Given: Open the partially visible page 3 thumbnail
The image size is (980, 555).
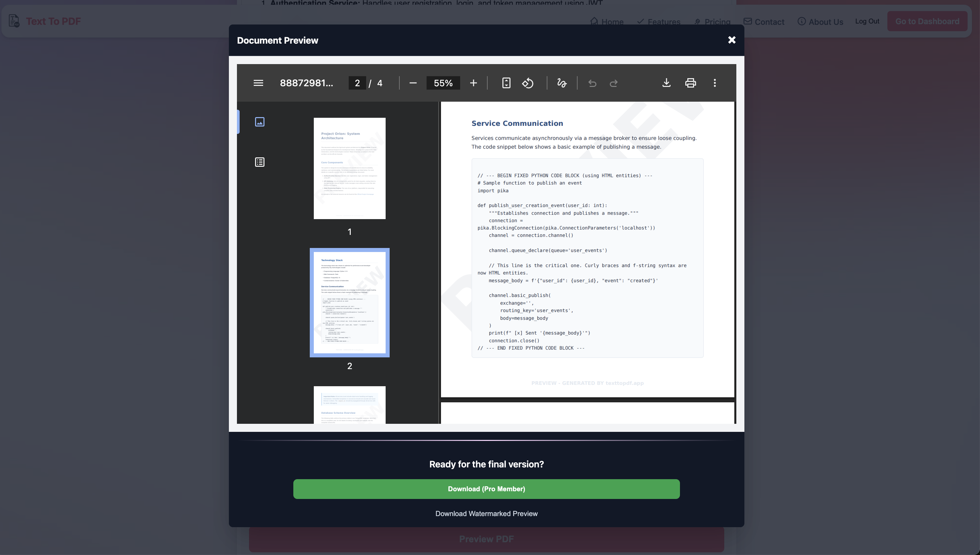Looking at the screenshot, I should pyautogui.click(x=349, y=405).
